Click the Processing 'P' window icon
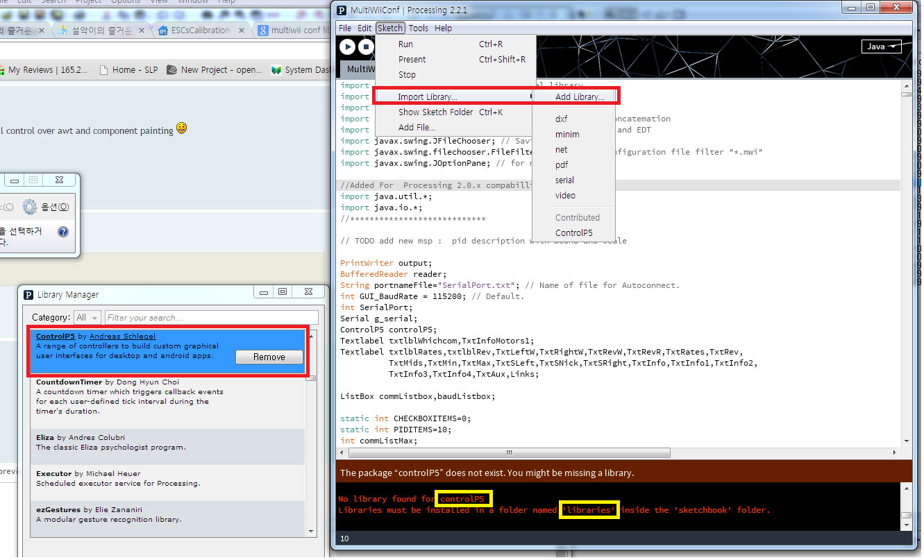Image resolution: width=924 pixels, height=560 pixels. pos(342,9)
